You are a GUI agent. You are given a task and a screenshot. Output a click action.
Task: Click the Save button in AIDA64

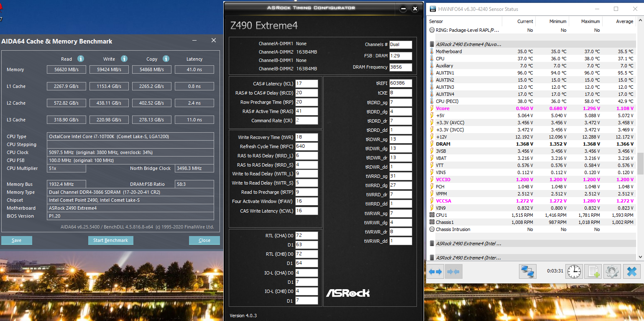[x=17, y=240]
